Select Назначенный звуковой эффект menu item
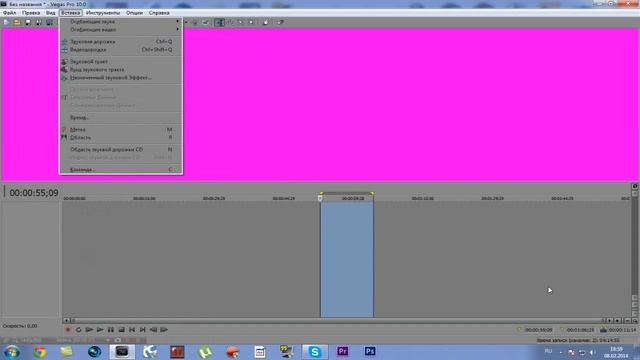 tap(121, 78)
